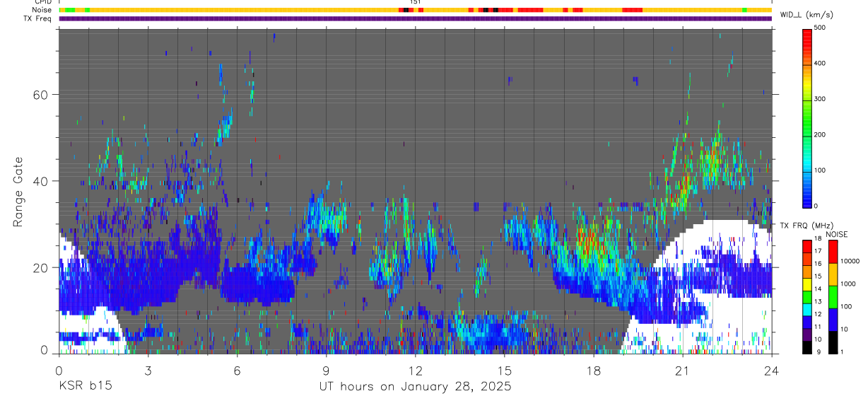Click the 'UT hours on January 28, 2025' title
This screenshot has width=868, height=401.
click(414, 387)
